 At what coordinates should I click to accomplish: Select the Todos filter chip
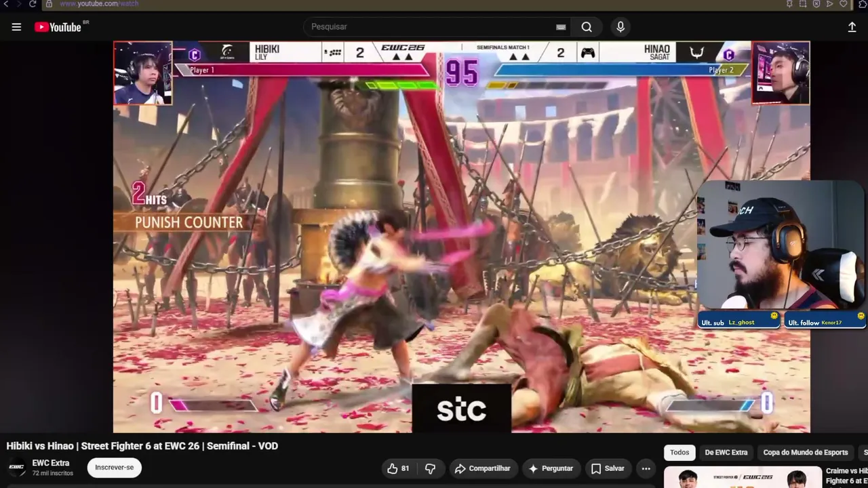[679, 452]
